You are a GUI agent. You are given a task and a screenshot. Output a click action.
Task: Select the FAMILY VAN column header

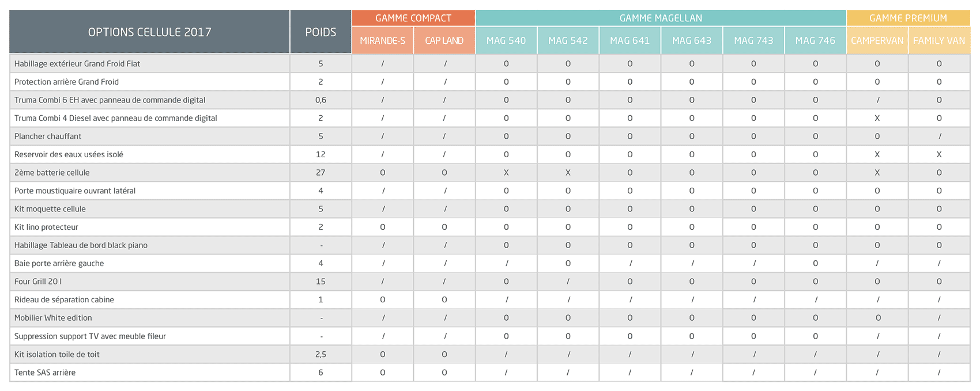[939, 40]
